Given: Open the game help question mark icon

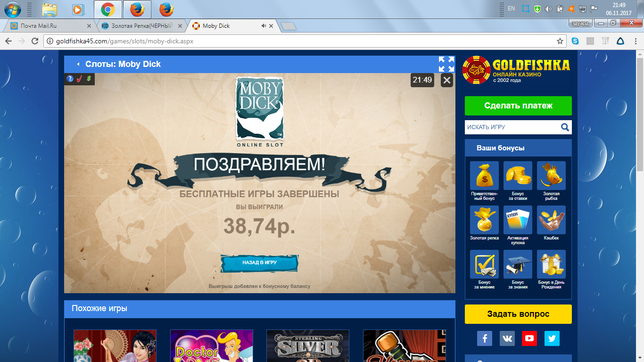Looking at the screenshot, I should (70, 79).
